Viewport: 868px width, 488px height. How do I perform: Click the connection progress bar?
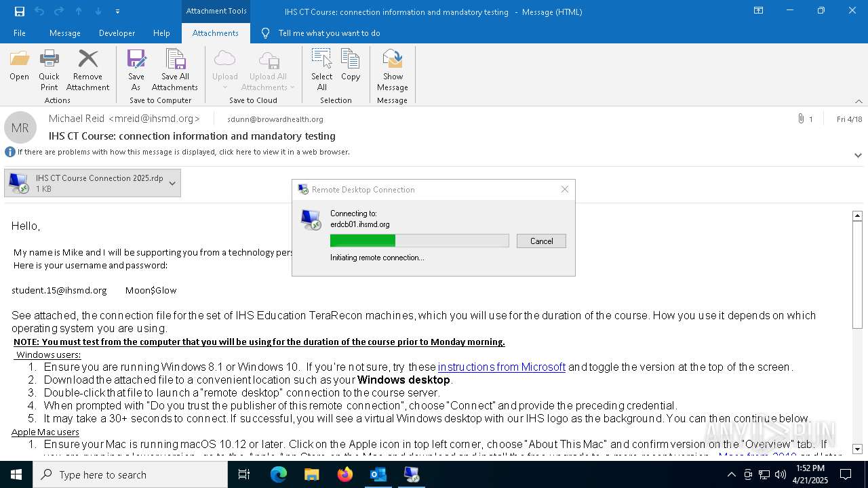419,241
